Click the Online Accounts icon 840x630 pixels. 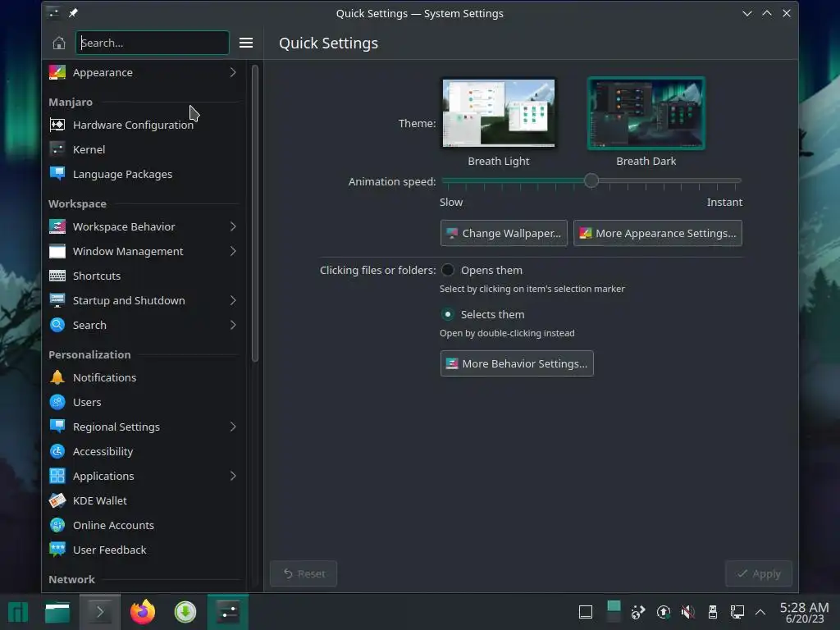click(x=57, y=526)
